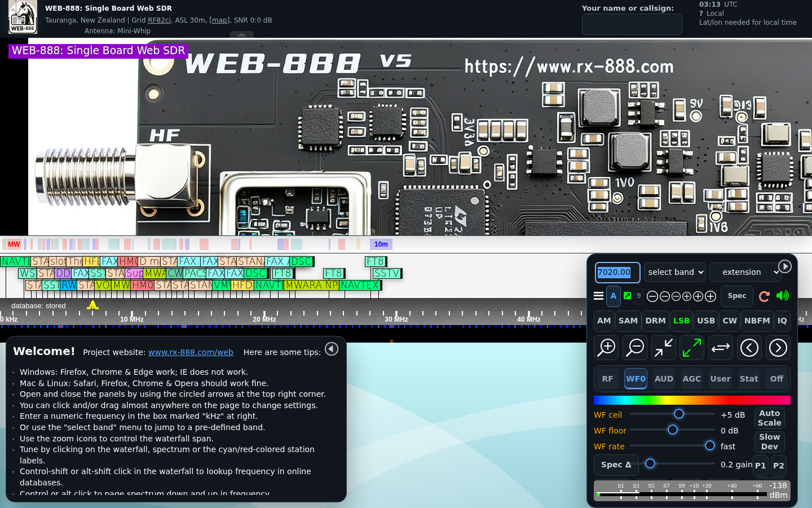Open the RF82ci grid link
The image size is (812, 508).
159,20
